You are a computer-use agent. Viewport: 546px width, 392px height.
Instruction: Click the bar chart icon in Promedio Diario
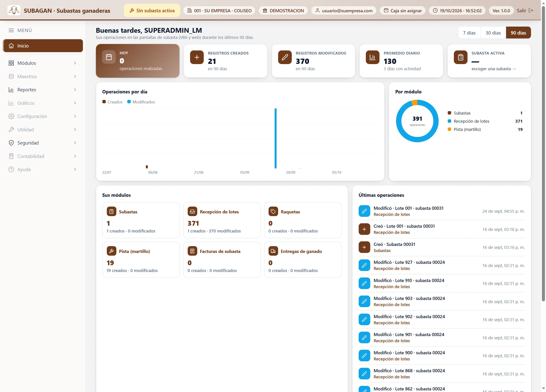pos(372,57)
